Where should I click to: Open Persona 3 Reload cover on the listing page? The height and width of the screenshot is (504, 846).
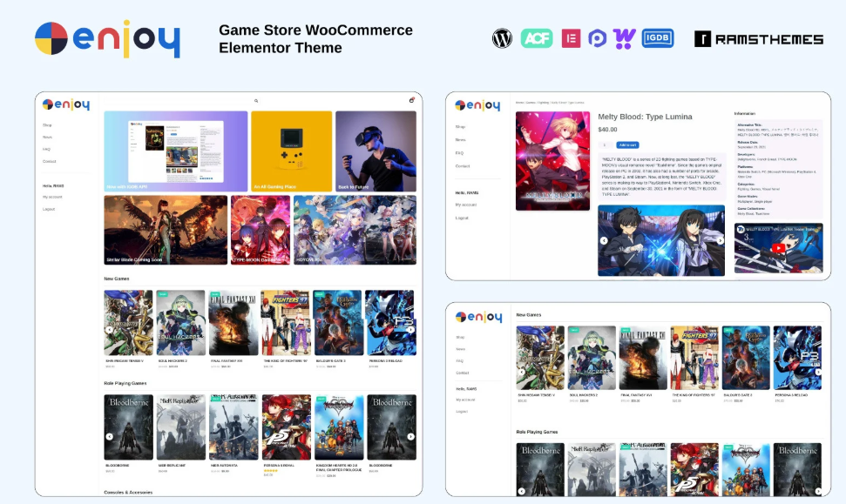click(x=797, y=358)
